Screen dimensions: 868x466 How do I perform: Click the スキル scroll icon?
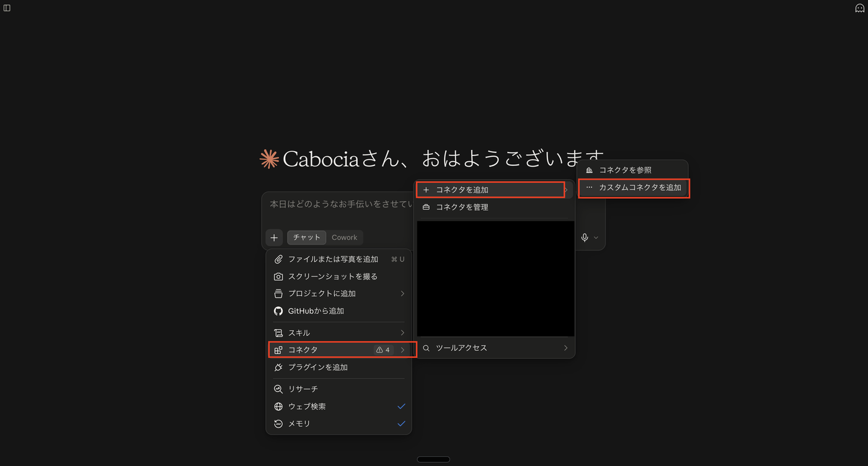pos(278,333)
